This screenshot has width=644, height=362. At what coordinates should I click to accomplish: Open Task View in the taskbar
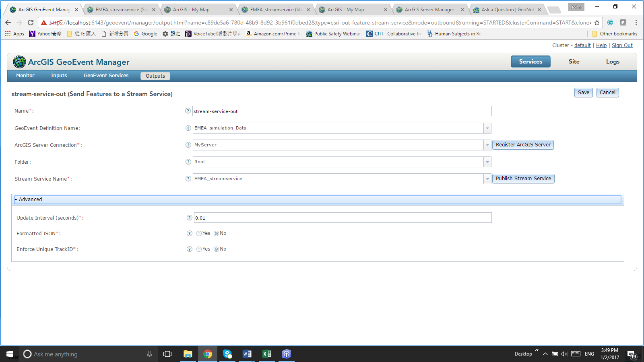click(x=167, y=354)
